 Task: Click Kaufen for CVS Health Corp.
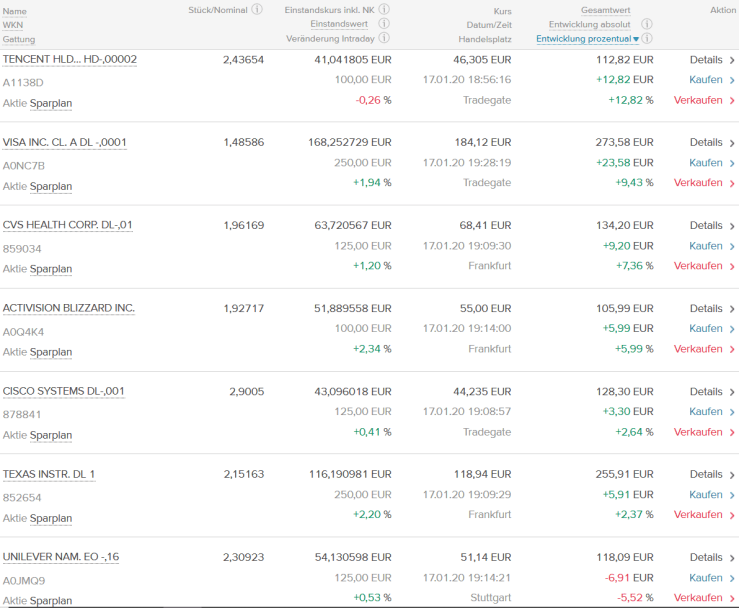[x=706, y=246]
